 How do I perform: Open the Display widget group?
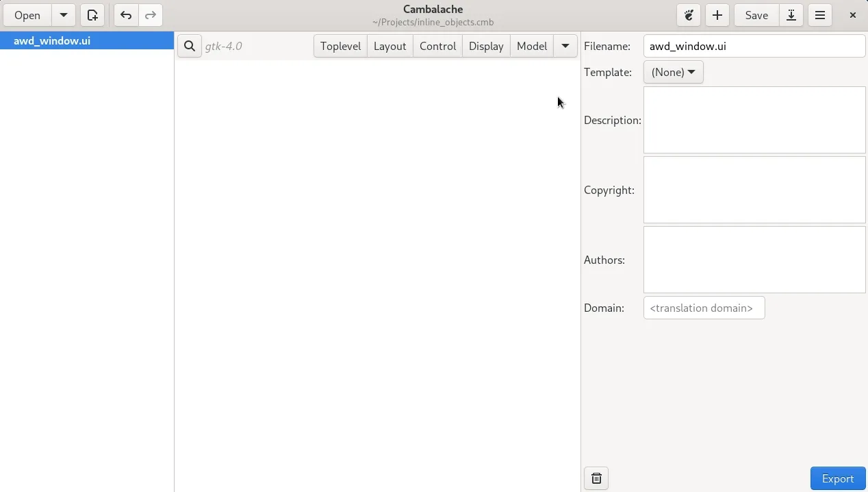point(486,46)
